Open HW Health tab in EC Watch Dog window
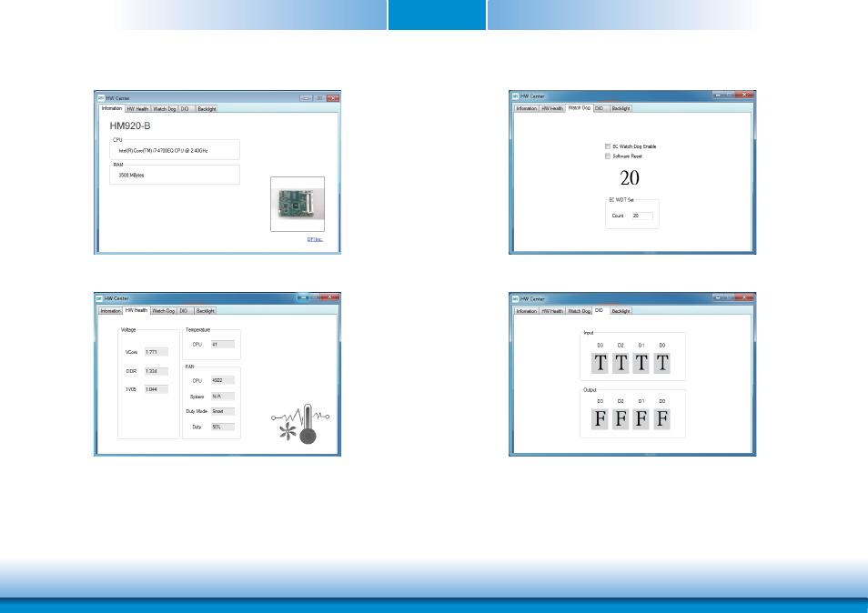This screenshot has width=868, height=613. pos(552,108)
